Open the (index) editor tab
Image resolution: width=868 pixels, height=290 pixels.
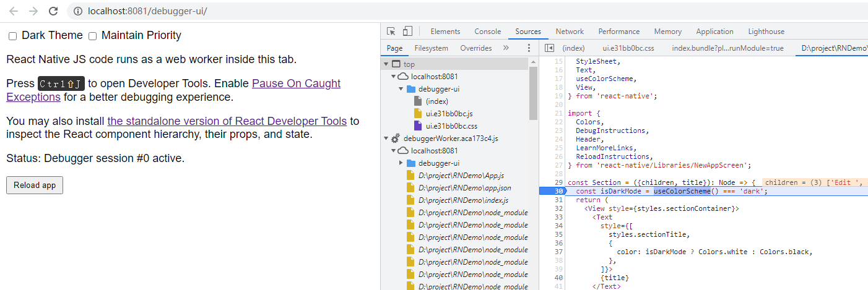pyautogui.click(x=574, y=48)
